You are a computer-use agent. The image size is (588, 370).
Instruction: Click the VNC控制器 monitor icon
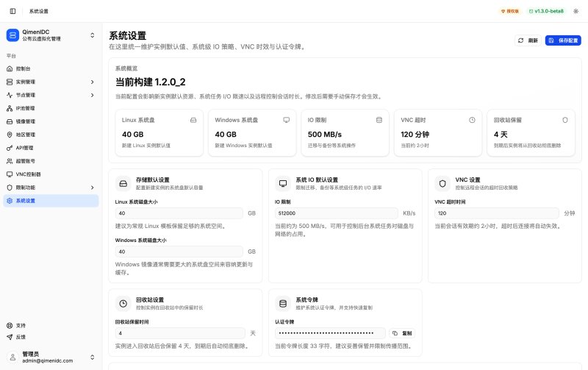point(10,174)
